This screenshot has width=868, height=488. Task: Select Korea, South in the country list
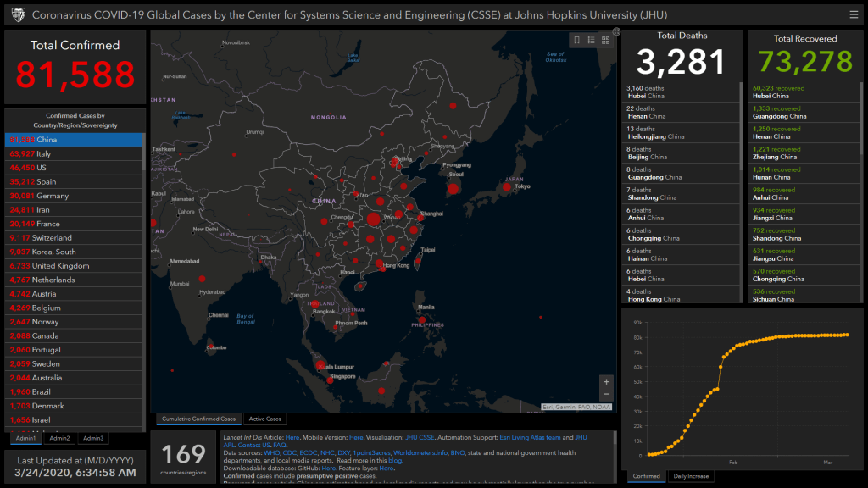[74, 252]
